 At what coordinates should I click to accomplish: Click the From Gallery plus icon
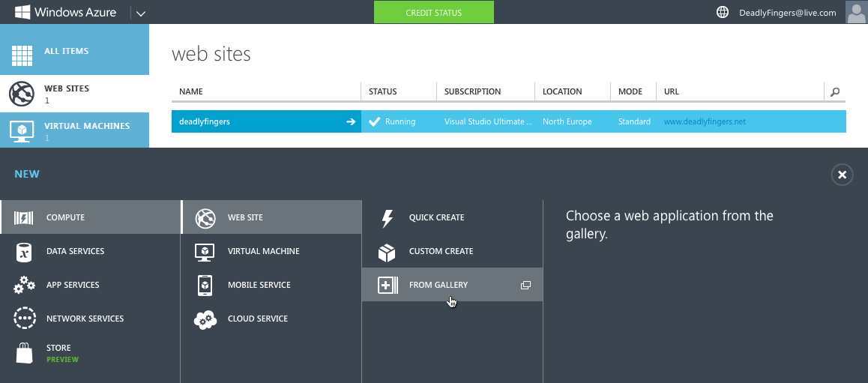(x=388, y=286)
